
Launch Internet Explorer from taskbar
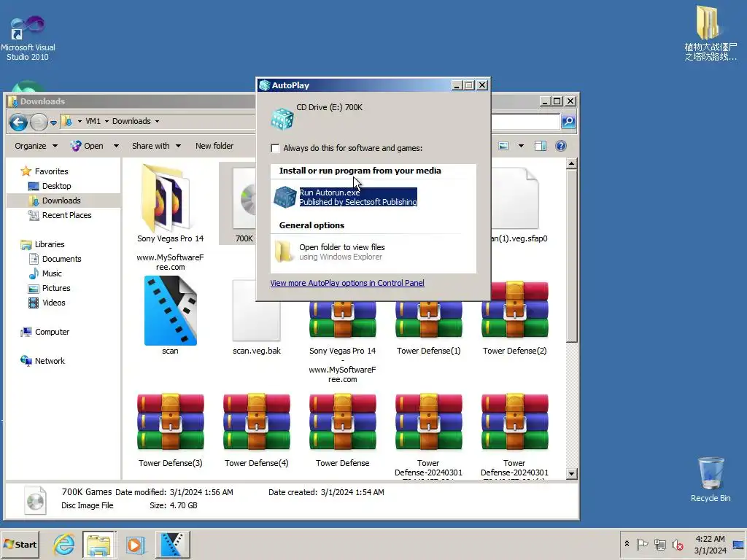(64, 544)
